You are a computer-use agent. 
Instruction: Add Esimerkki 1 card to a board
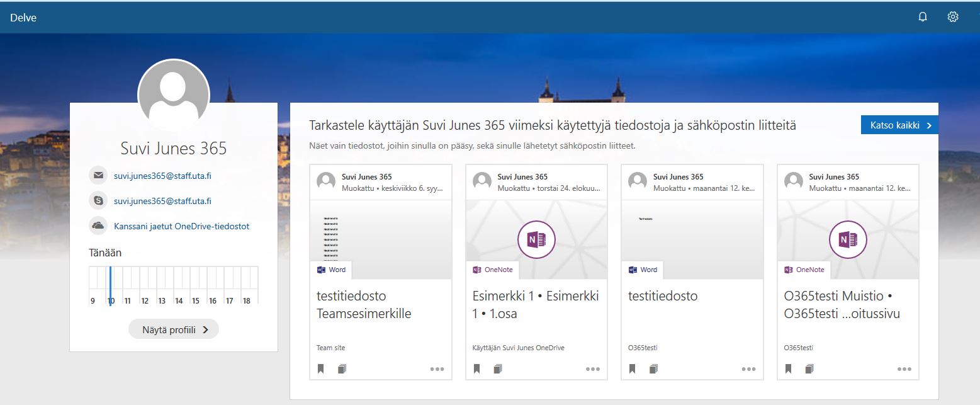click(498, 369)
